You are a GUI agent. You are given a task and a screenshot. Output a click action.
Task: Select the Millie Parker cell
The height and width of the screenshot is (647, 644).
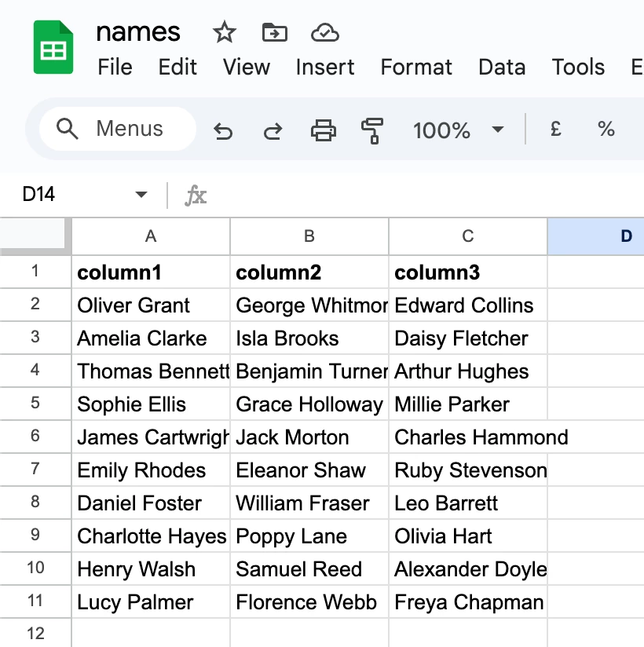point(468,404)
